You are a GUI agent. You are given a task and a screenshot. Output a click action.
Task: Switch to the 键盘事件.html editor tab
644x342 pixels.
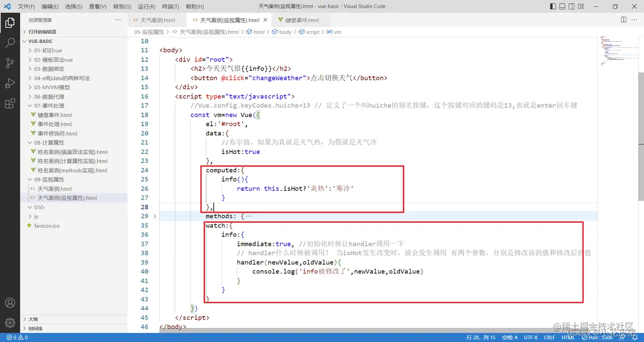point(302,20)
